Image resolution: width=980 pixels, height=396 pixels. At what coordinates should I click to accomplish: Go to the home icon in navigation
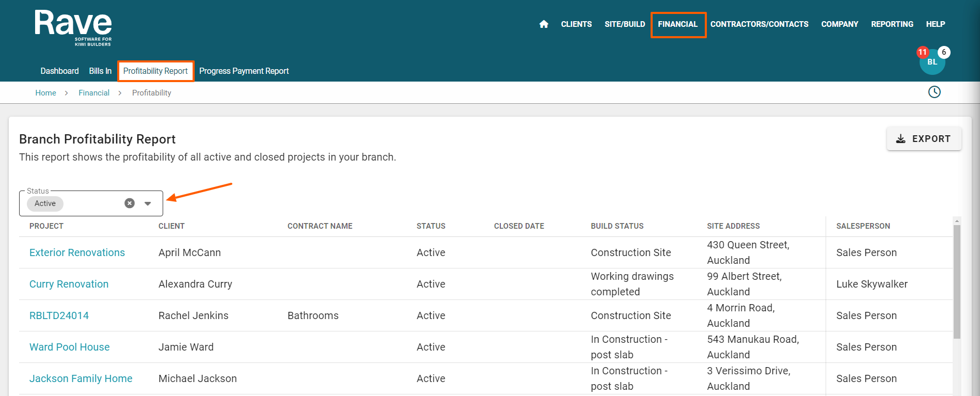coord(544,24)
